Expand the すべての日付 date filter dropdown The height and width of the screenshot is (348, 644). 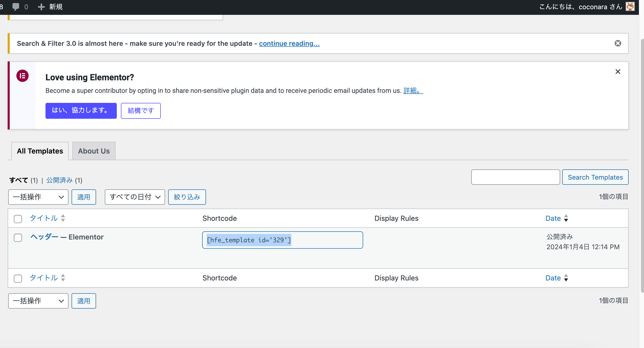click(x=135, y=197)
